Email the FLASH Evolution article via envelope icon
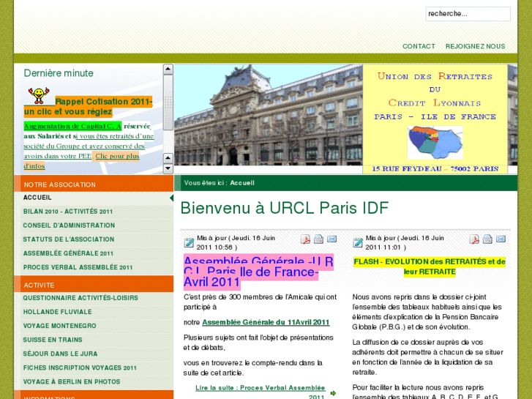The image size is (532, 399). pyautogui.click(x=501, y=239)
